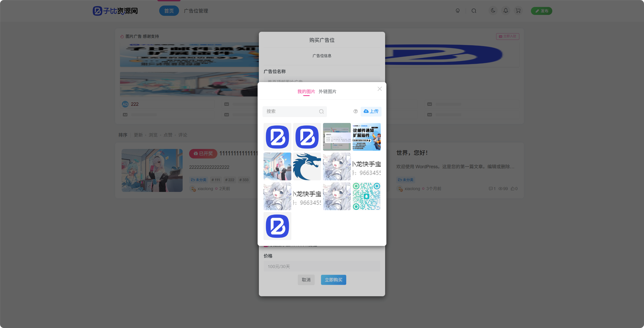Click the 2222222222222222 post excerpt
The image size is (644, 328).
pyautogui.click(x=209, y=167)
